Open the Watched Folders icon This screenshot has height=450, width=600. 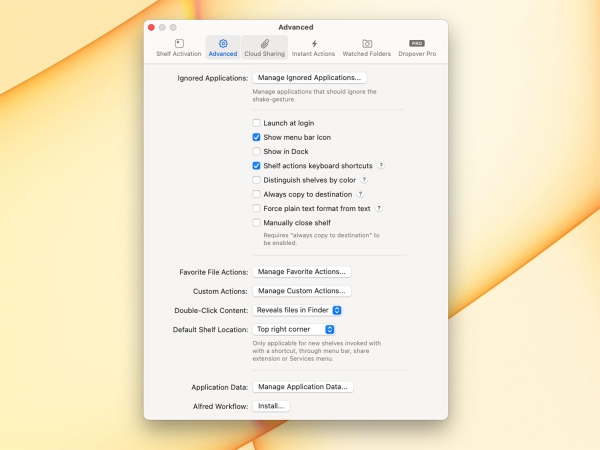(367, 44)
